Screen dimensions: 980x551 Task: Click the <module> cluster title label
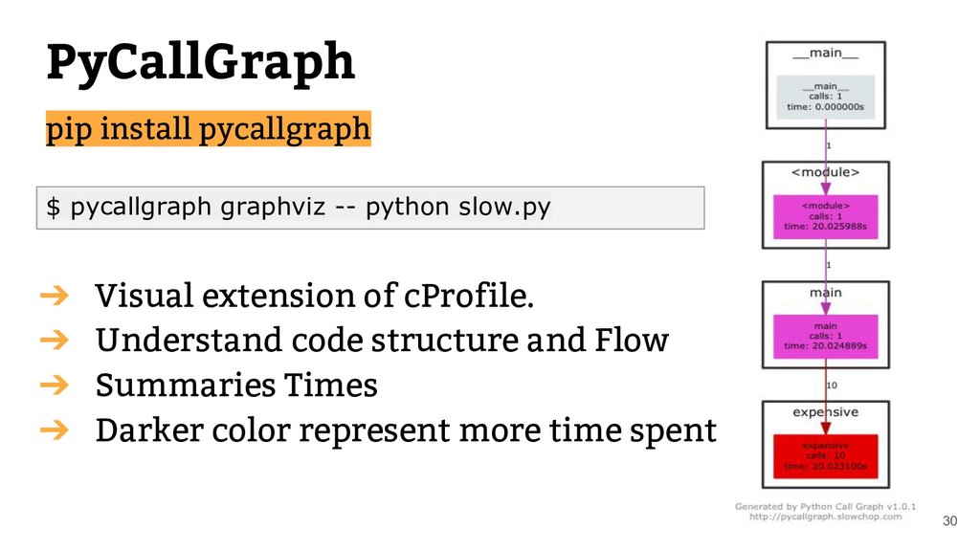click(x=825, y=172)
